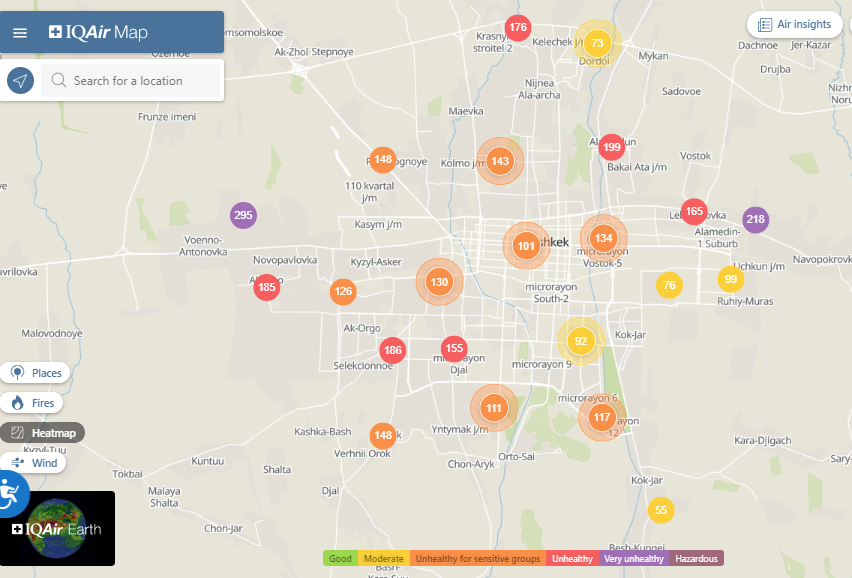Screen dimensions: 852x578
Task: Click the Unhealthy legend swatch
Action: [x=572, y=558]
